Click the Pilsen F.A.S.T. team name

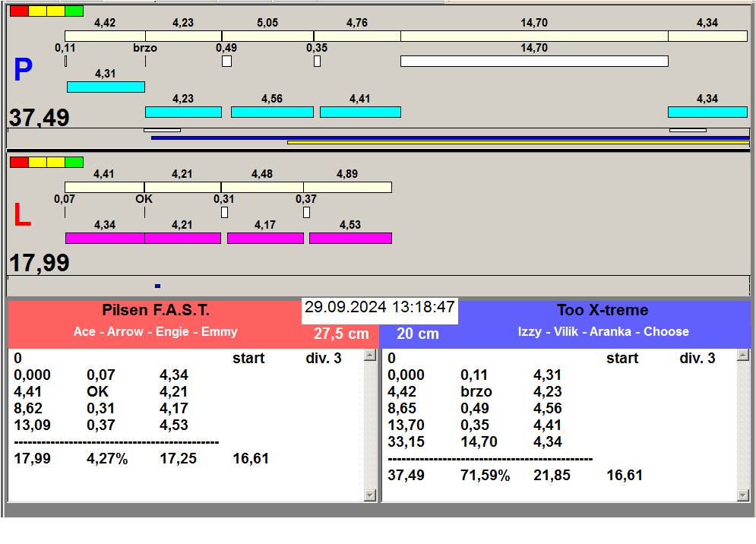click(156, 310)
